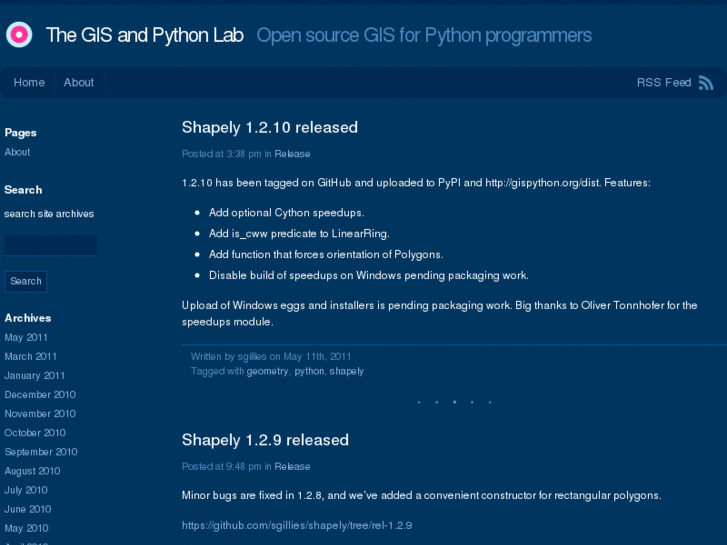Open the Shapely 1.2.10 released post title
Image resolution: width=727 pixels, height=545 pixels.
270,128
